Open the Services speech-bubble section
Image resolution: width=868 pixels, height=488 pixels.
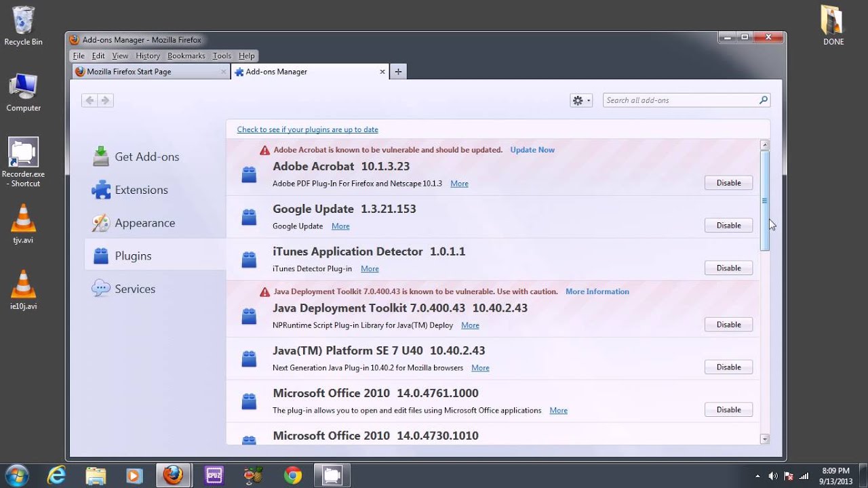(x=123, y=289)
